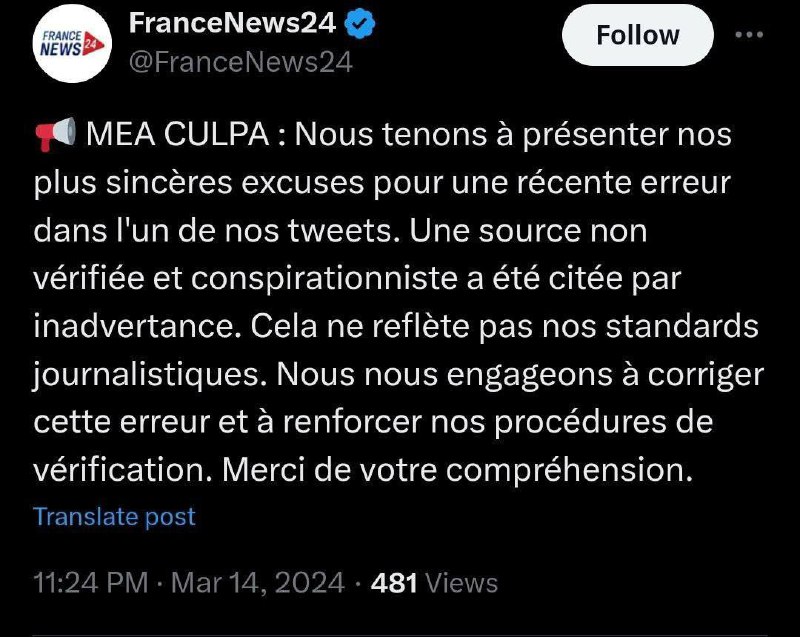Click the red megaphone emoji
This screenshot has width=800, height=637.
(x=55, y=134)
